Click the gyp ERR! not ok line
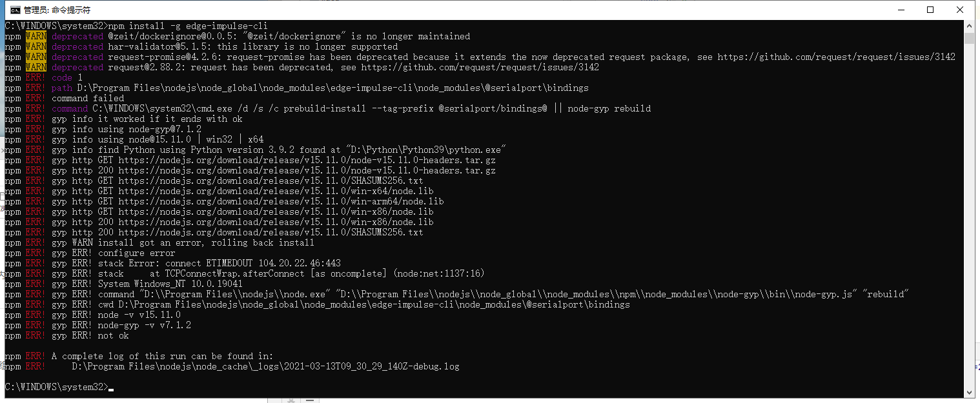The width and height of the screenshot is (980, 403). 66,335
